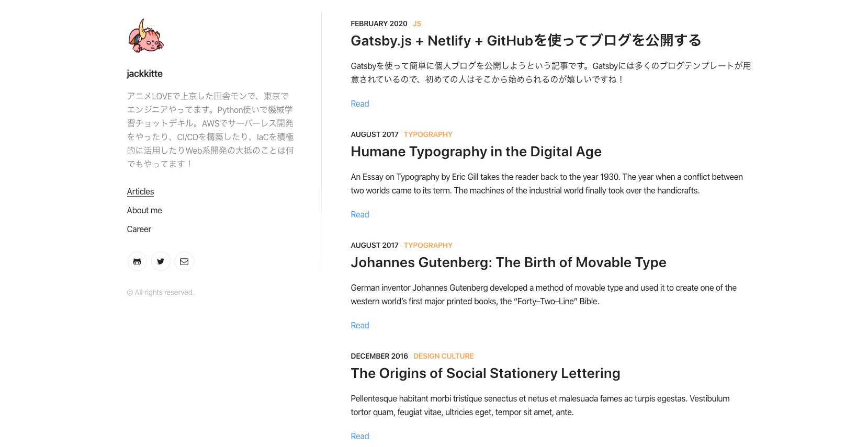868x447 pixels.
Task: Click the Pellentesque habitant description paragraph
Action: click(540, 406)
